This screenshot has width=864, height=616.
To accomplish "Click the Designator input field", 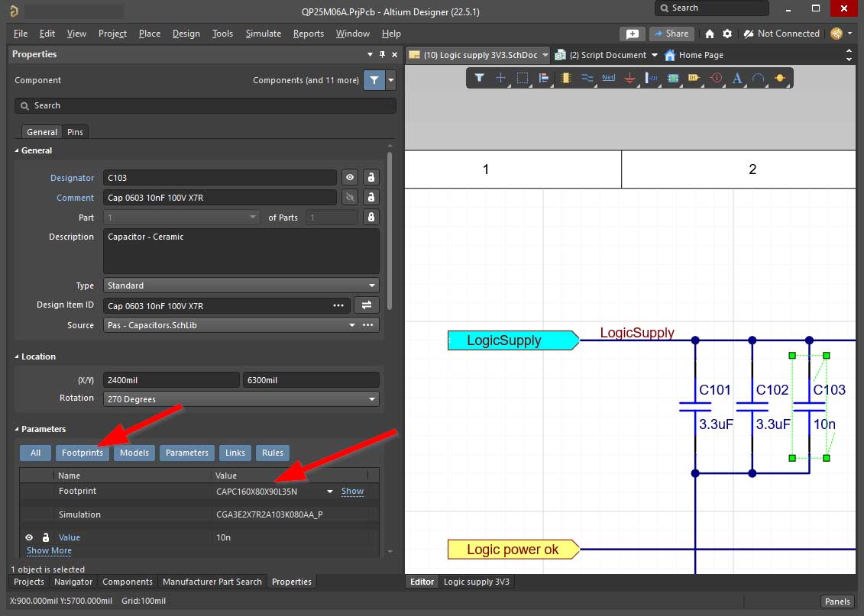I will (219, 178).
